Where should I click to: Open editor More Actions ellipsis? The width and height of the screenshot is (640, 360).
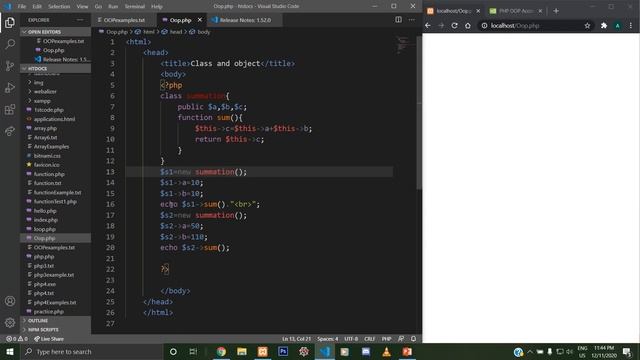click(411, 20)
